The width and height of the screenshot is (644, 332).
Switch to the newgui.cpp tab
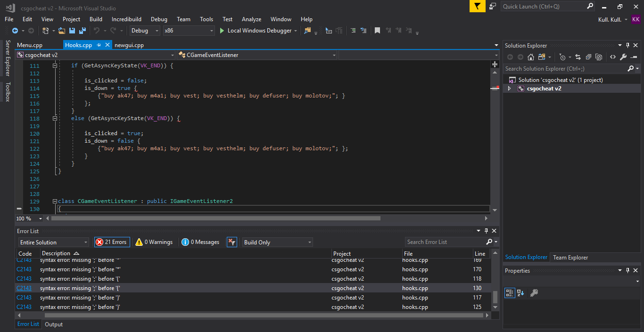point(129,45)
